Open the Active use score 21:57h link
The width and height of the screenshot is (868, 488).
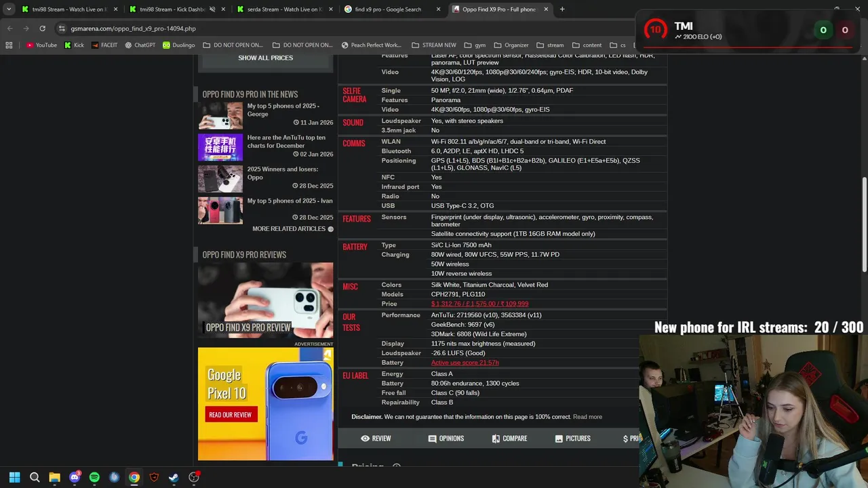[x=465, y=363]
